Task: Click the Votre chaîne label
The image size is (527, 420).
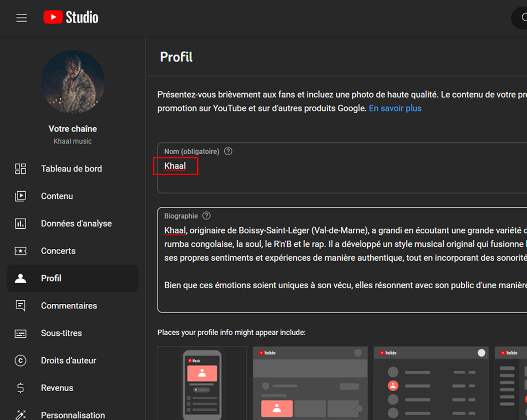Action: pos(73,129)
